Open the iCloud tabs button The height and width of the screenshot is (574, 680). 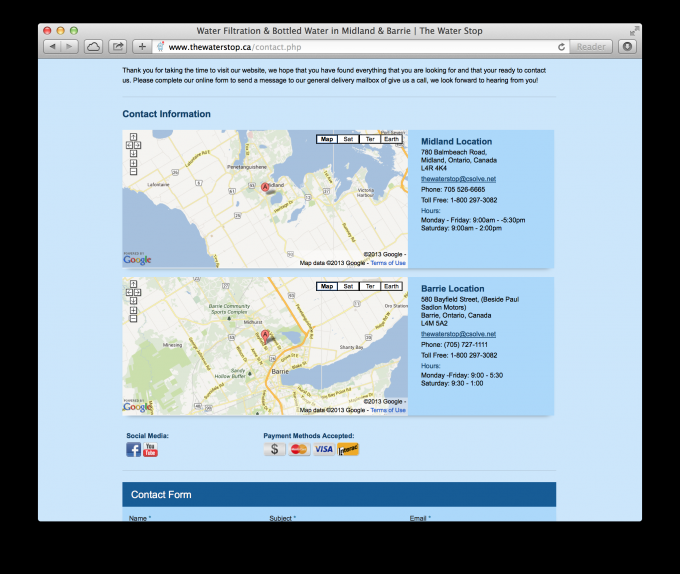(94, 46)
